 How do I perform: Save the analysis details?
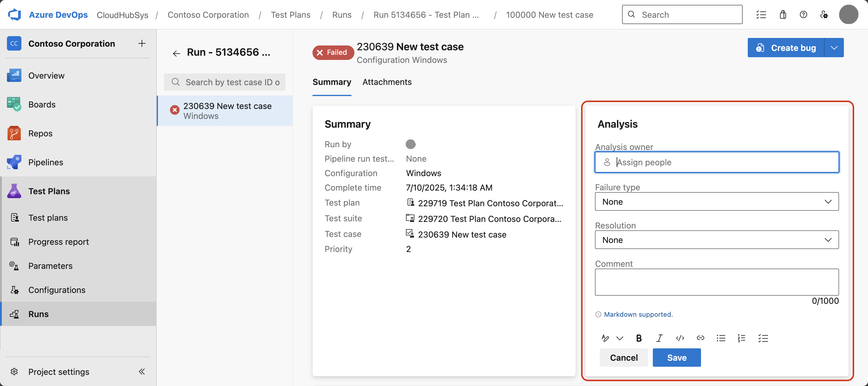tap(676, 357)
